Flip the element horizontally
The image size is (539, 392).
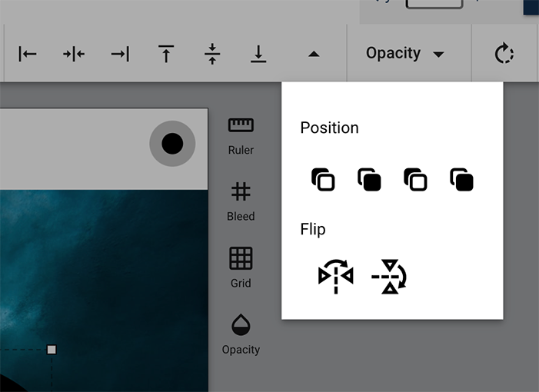(336, 277)
